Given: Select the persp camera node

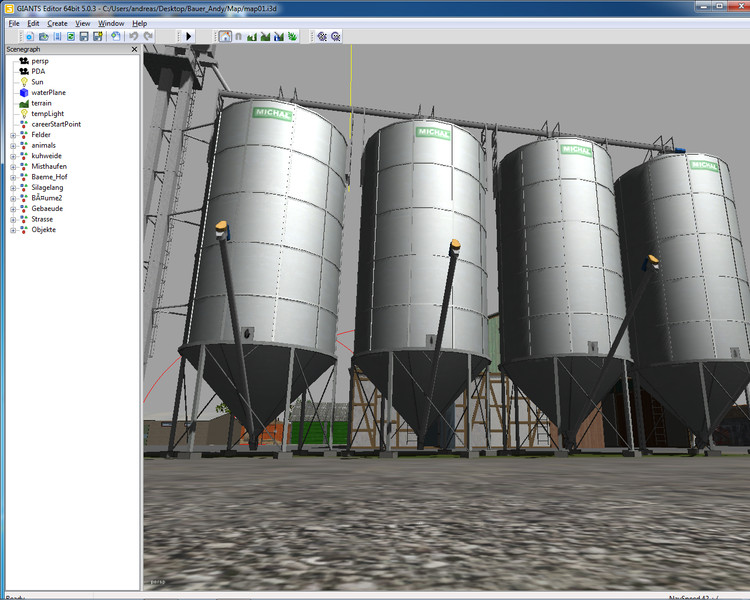Looking at the screenshot, I should (x=40, y=61).
